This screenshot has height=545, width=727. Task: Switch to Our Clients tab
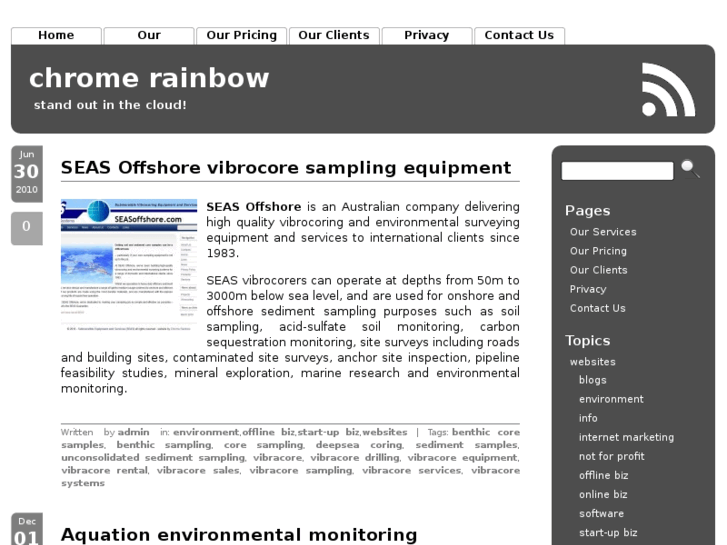click(334, 36)
